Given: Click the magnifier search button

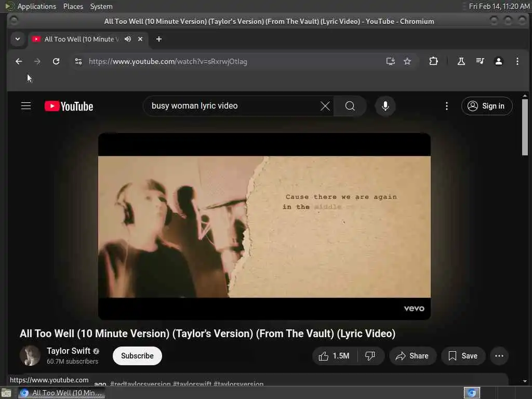Looking at the screenshot, I should coord(350,106).
